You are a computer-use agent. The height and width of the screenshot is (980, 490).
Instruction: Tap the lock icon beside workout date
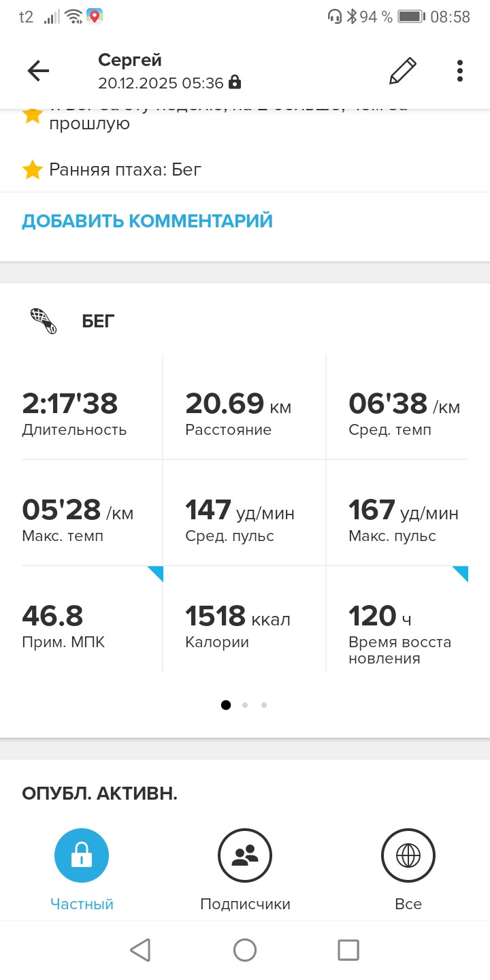pos(235,83)
